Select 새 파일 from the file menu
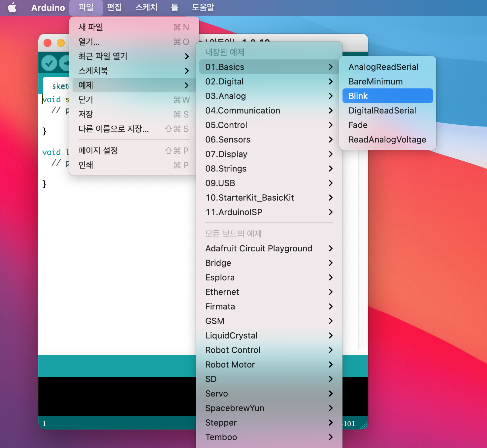Image resolution: width=487 pixels, height=448 pixels. click(134, 27)
